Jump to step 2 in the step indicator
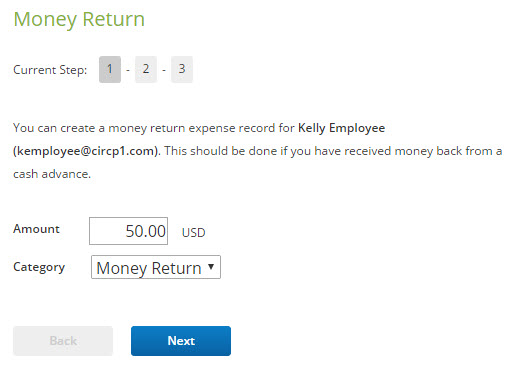The height and width of the screenshot is (383, 519). (146, 69)
